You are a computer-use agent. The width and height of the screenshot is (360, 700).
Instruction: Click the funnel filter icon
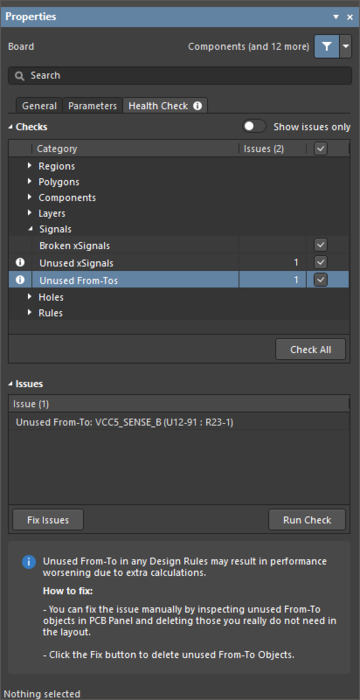click(327, 47)
